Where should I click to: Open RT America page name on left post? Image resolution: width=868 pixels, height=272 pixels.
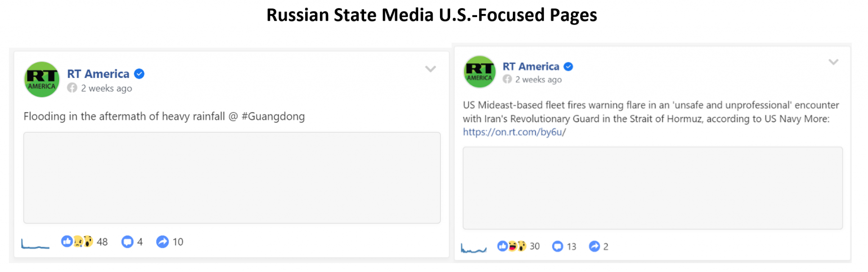point(98,74)
